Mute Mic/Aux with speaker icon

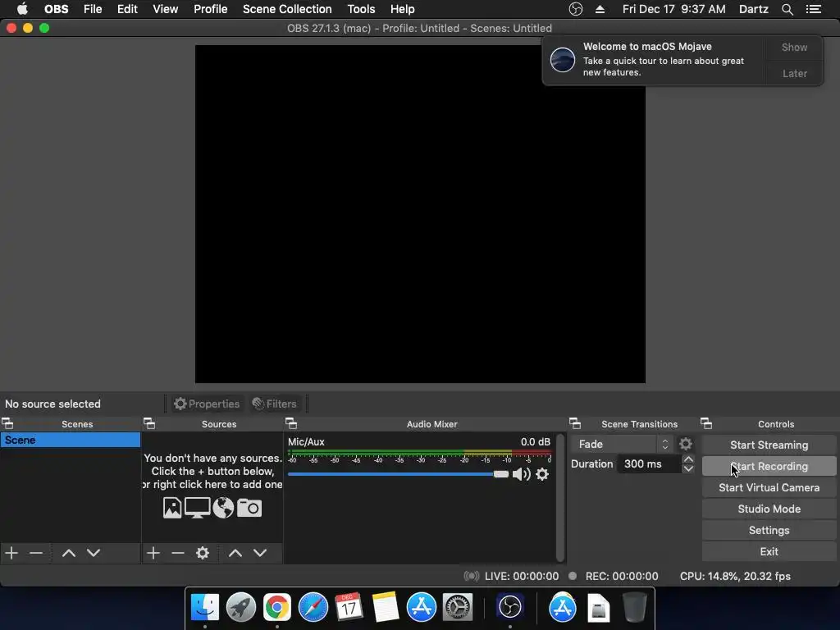click(x=521, y=474)
